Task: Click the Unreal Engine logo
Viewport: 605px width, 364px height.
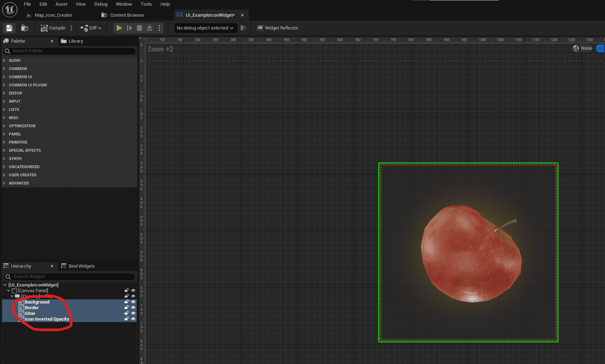Action: pos(10,10)
